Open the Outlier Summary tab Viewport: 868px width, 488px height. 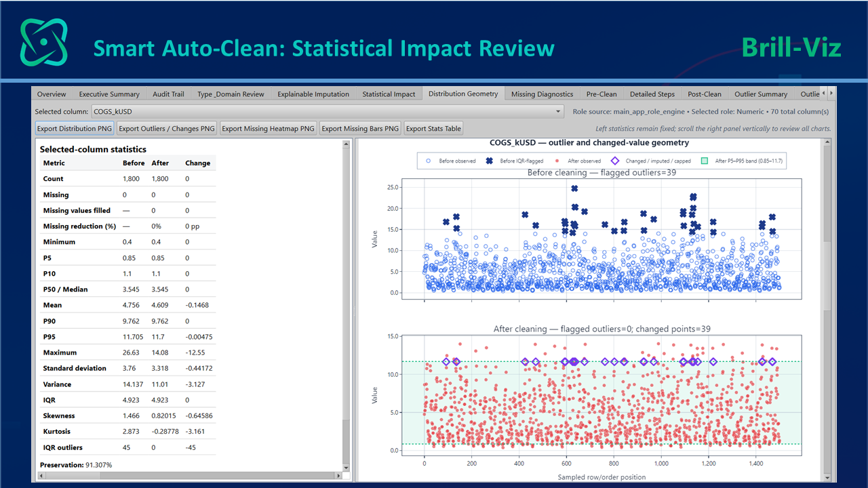(760, 94)
